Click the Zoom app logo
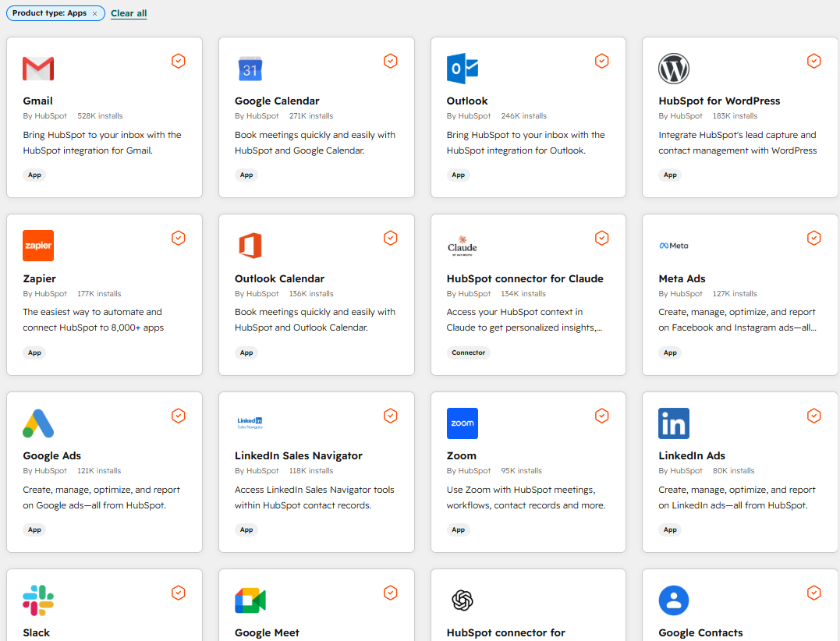The height and width of the screenshot is (641, 840). 463,423
